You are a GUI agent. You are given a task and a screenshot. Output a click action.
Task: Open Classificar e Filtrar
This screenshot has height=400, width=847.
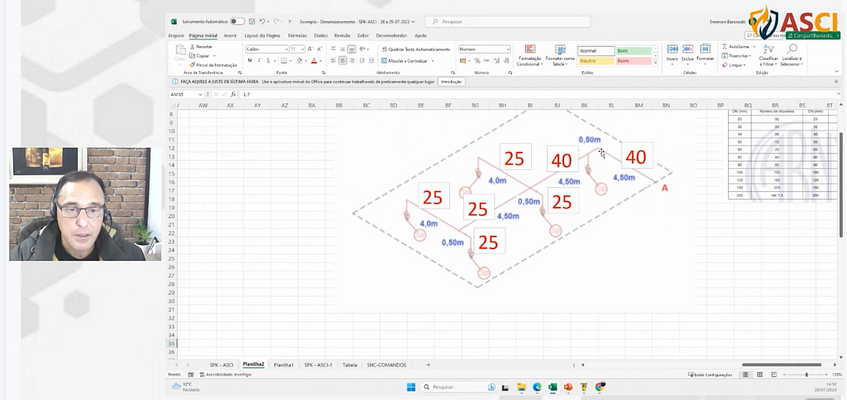pos(768,55)
